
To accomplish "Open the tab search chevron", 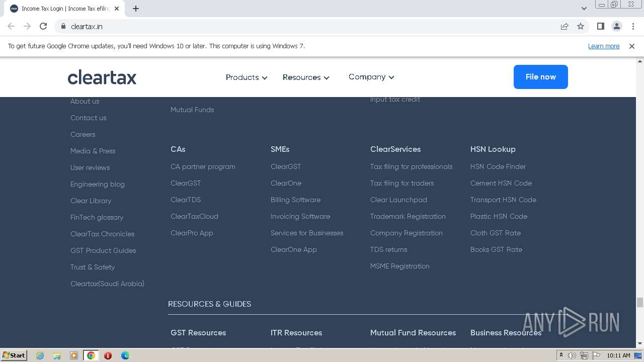I will point(584,9).
